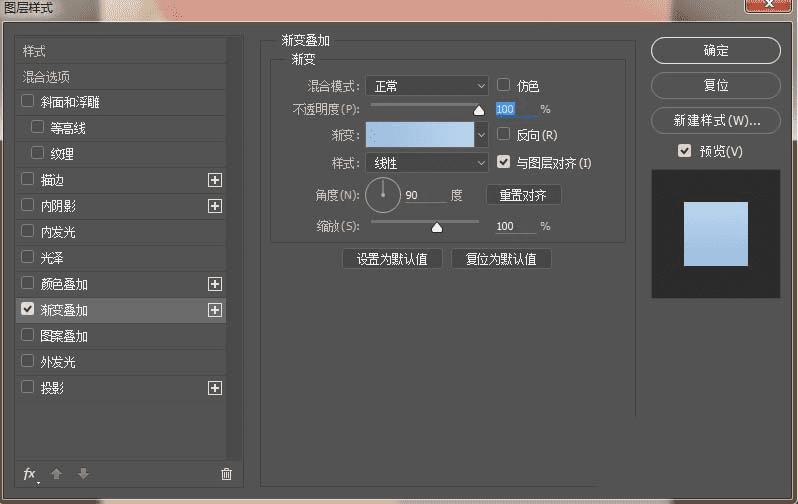
Task: Click the 重置对齐 button
Action: (x=524, y=195)
